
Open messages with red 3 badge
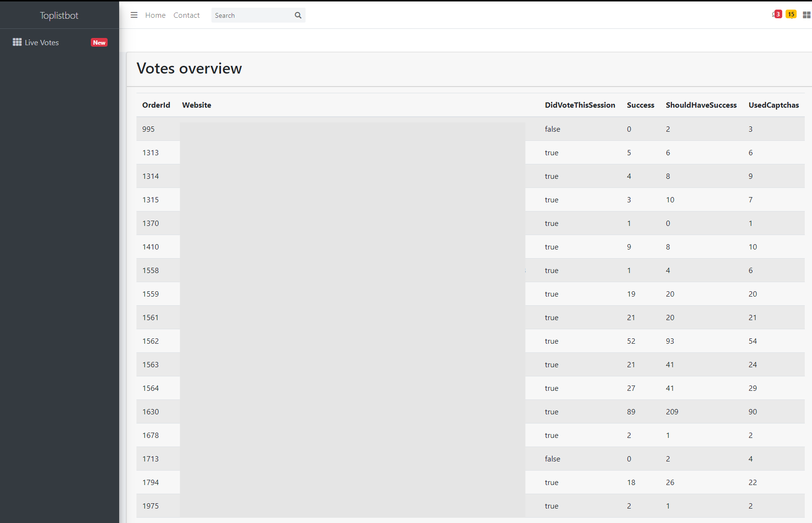[777, 14]
